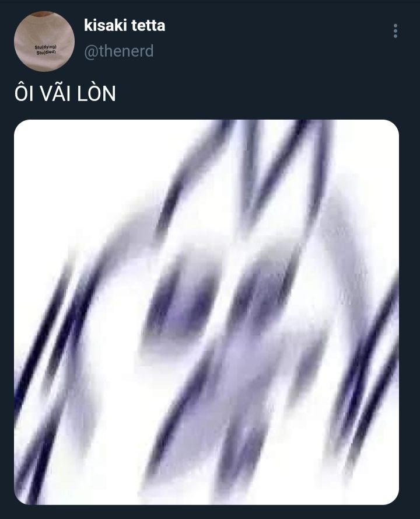This screenshot has width=420, height=519.
Task: Select the bold author name text
Action: point(124,26)
